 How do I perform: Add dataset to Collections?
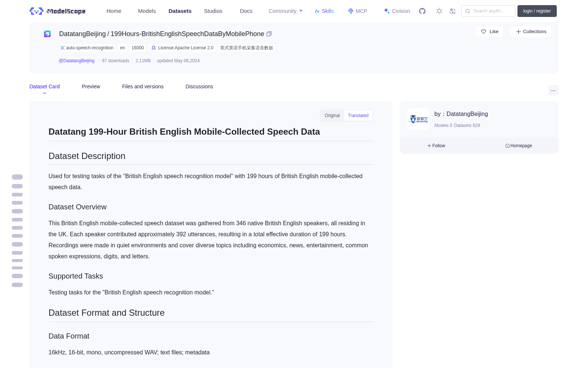click(x=531, y=32)
